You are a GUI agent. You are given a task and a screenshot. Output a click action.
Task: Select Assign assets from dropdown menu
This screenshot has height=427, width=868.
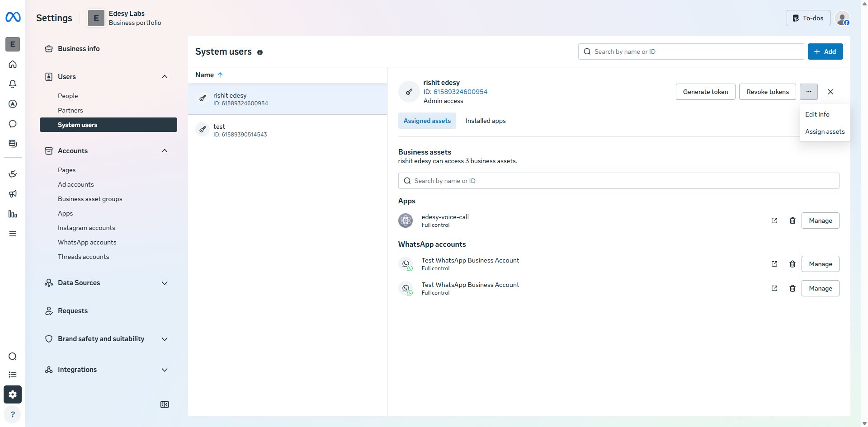(x=825, y=131)
